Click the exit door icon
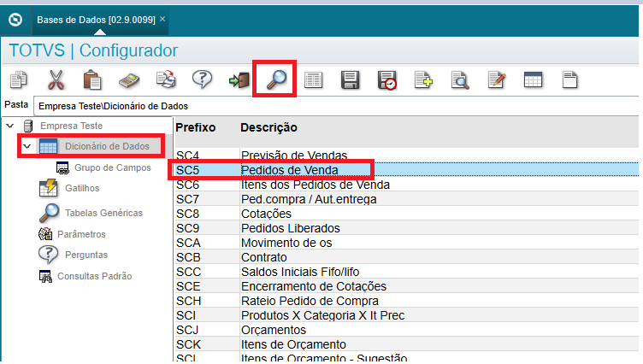The width and height of the screenshot is (643, 364). pyautogui.click(x=239, y=80)
